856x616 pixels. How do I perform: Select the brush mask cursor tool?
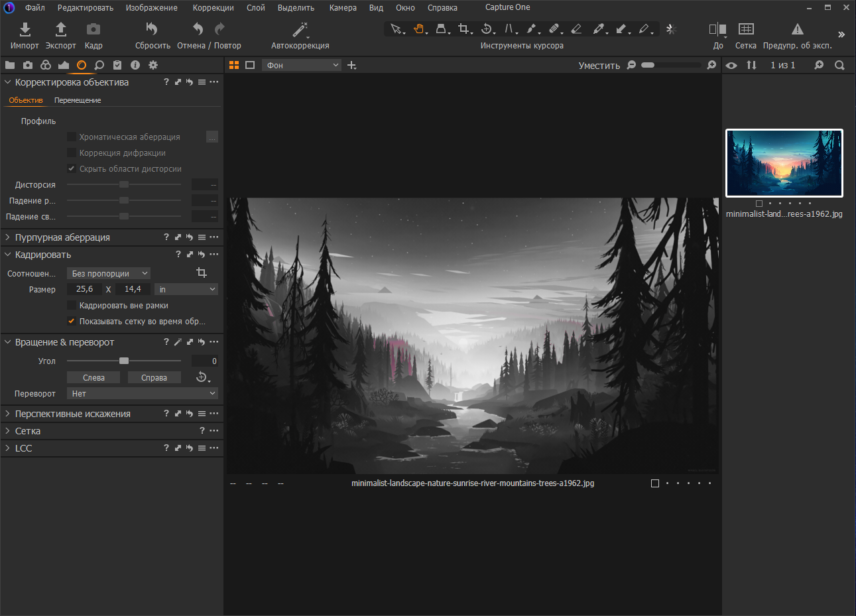532,29
